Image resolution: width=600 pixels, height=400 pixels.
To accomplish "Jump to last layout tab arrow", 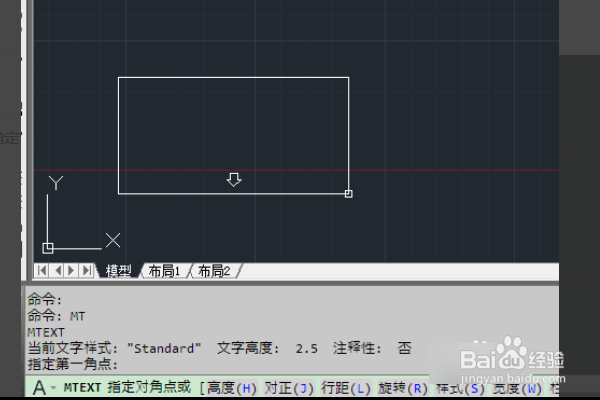I will pyautogui.click(x=87, y=271).
